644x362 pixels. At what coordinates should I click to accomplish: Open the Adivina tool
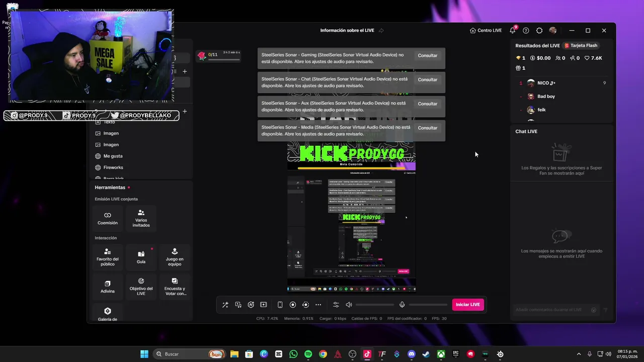(108, 287)
